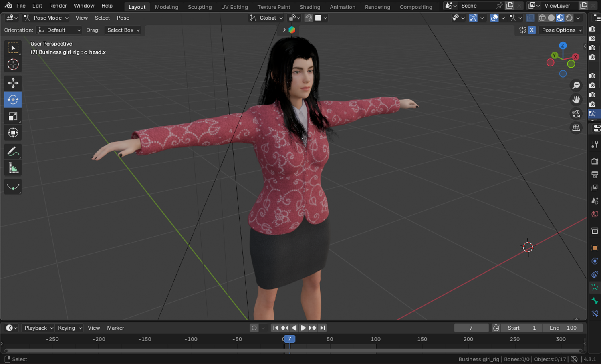Click the rainbow hexagon add-on icon
Viewport: 601px width, 364px height.
[x=292, y=30]
